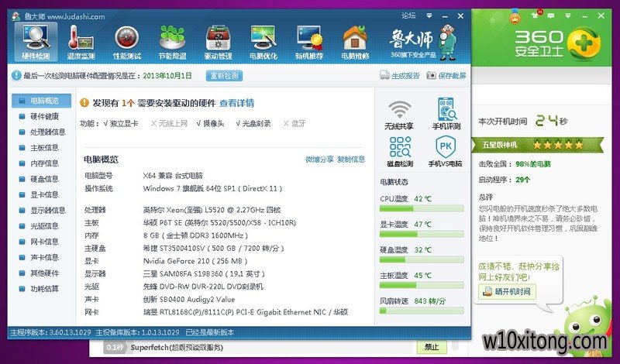620x364 pixels.
Task: Open the dropdown menu in the 鲁大师 title bar
Action: click(x=429, y=15)
